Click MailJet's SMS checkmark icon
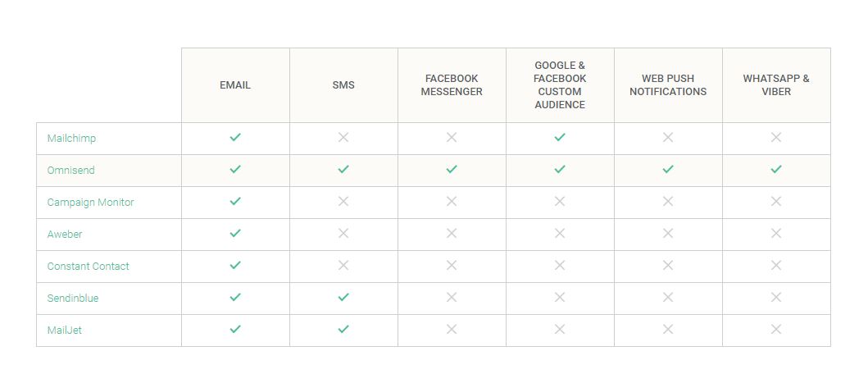Image resolution: width=868 pixels, height=383 pixels. (x=343, y=330)
